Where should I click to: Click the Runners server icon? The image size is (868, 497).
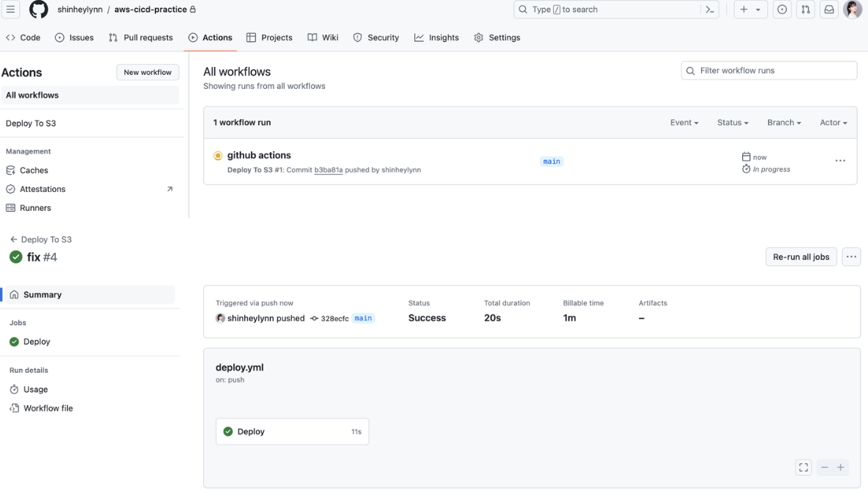10,208
